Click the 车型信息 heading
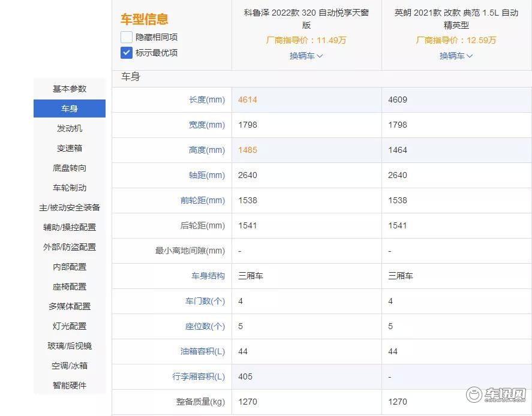The image size is (532, 416). 144,19
